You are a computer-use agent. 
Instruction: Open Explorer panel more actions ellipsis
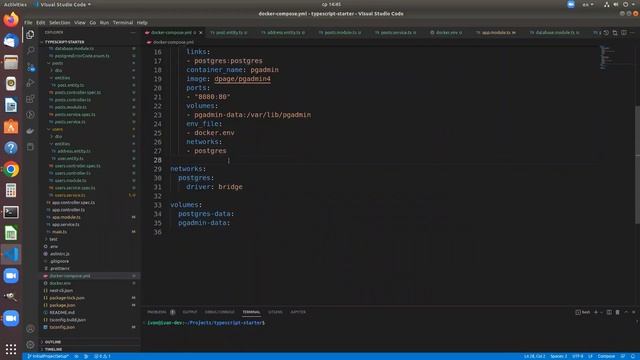(133, 32)
